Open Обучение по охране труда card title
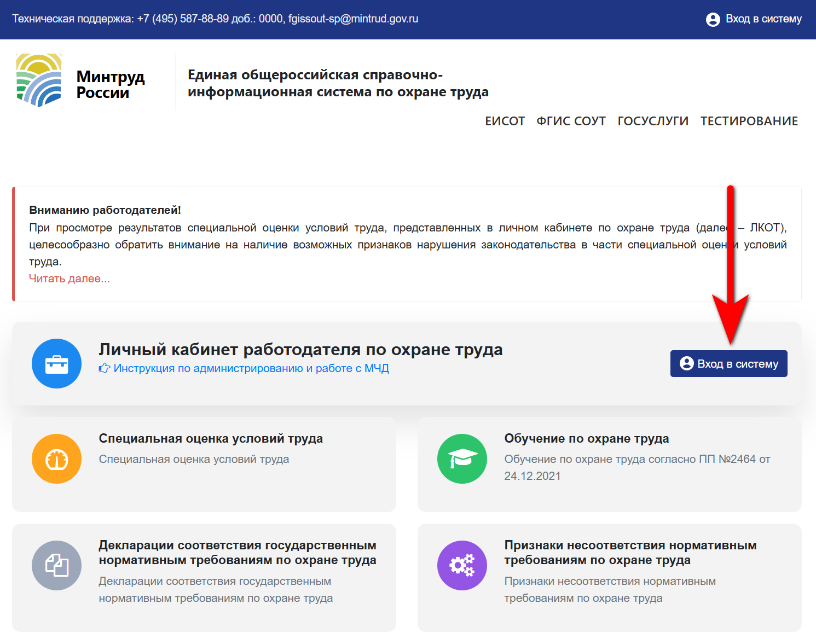The width and height of the screenshot is (816, 644). pos(587,438)
